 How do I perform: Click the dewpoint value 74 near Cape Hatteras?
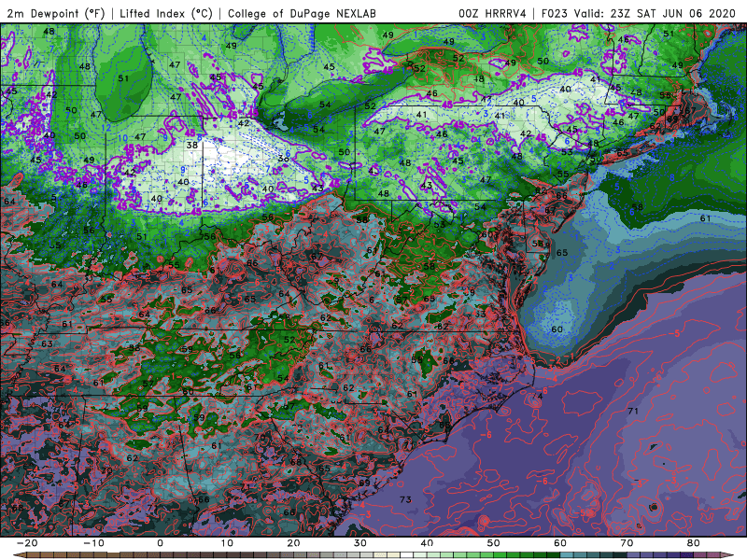[x=538, y=395]
